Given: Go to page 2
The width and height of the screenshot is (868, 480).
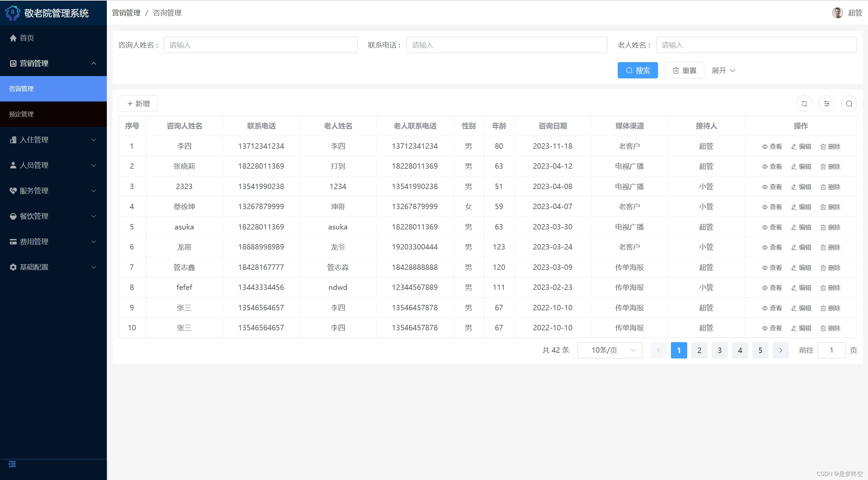Looking at the screenshot, I should point(699,350).
